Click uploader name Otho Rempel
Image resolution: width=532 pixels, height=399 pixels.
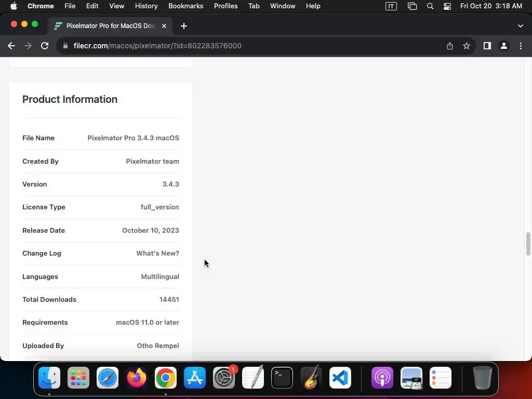click(158, 345)
